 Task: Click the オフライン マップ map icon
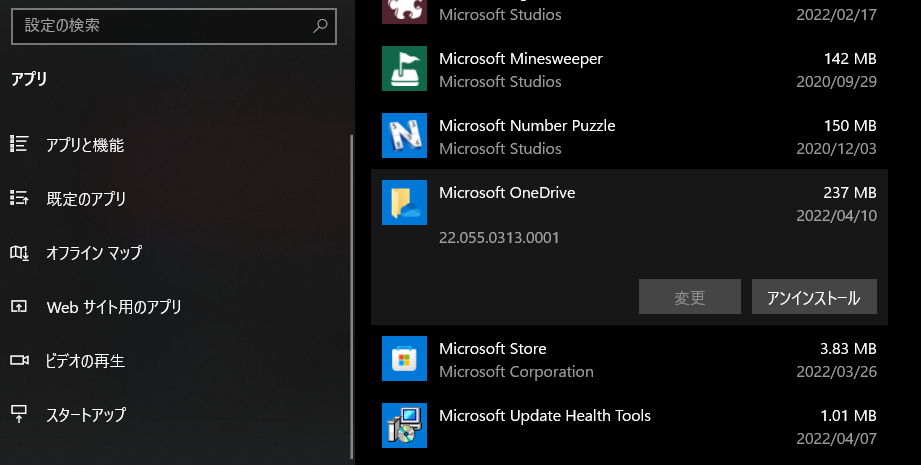(19, 252)
